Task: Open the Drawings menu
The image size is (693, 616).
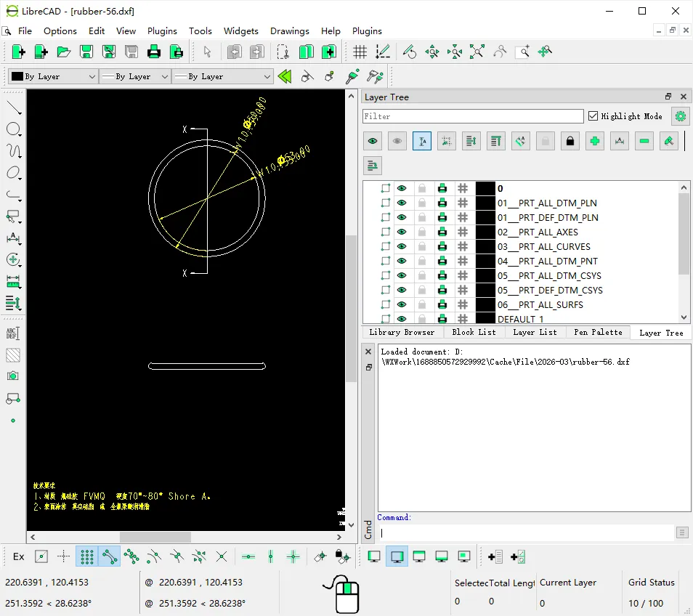Action: coord(289,31)
